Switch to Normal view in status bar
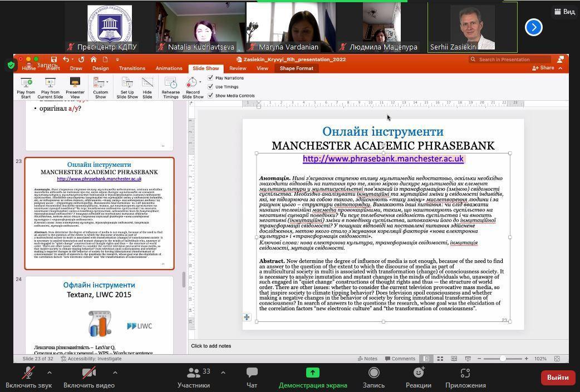This screenshot has width=580, height=392. [x=426, y=359]
